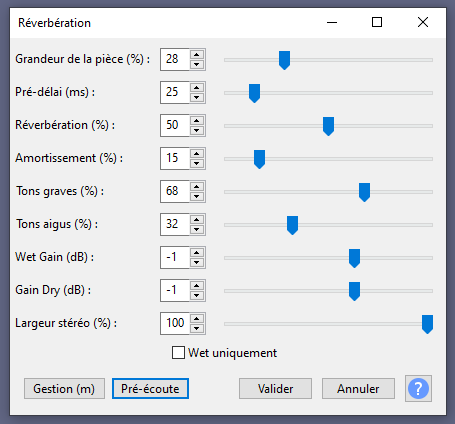Raise Tons graves with the up arrow

click(197, 187)
